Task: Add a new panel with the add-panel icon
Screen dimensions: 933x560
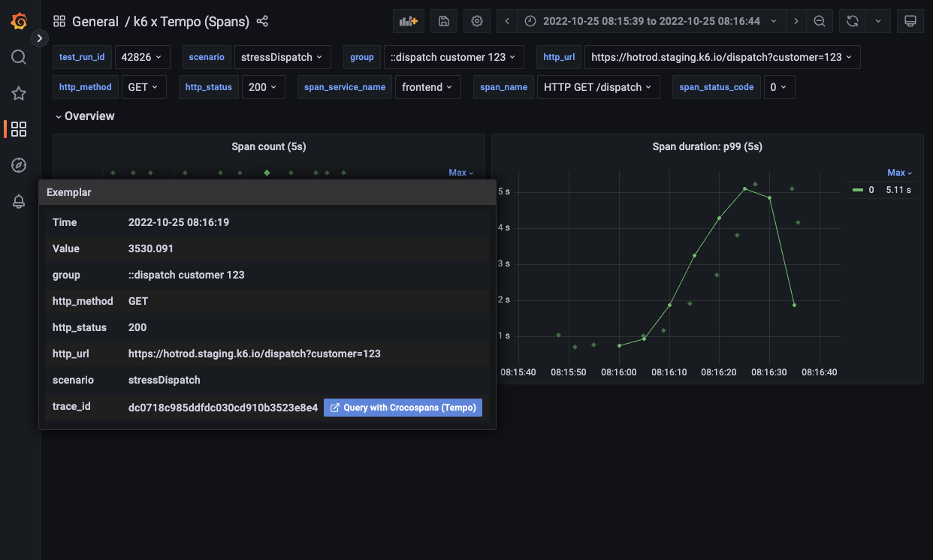Action: pos(408,21)
